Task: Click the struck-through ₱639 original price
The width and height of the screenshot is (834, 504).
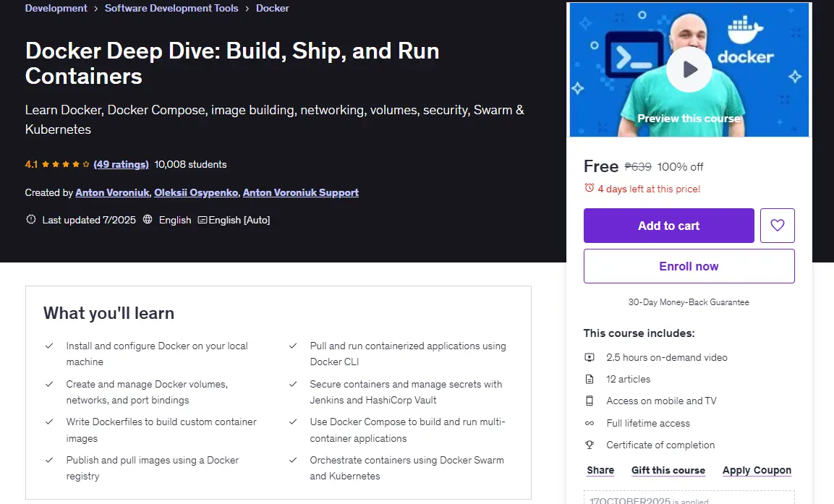Action: pyautogui.click(x=638, y=166)
